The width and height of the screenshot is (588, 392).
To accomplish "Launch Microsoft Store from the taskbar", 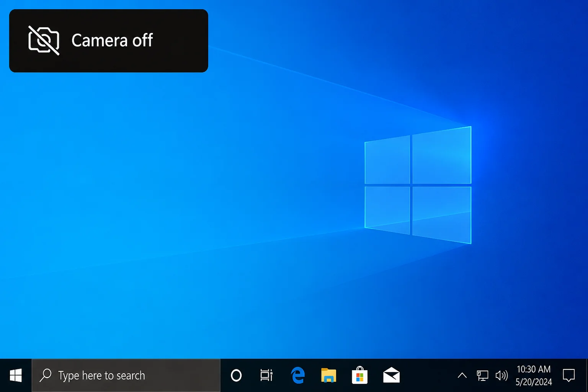I will [x=359, y=376].
